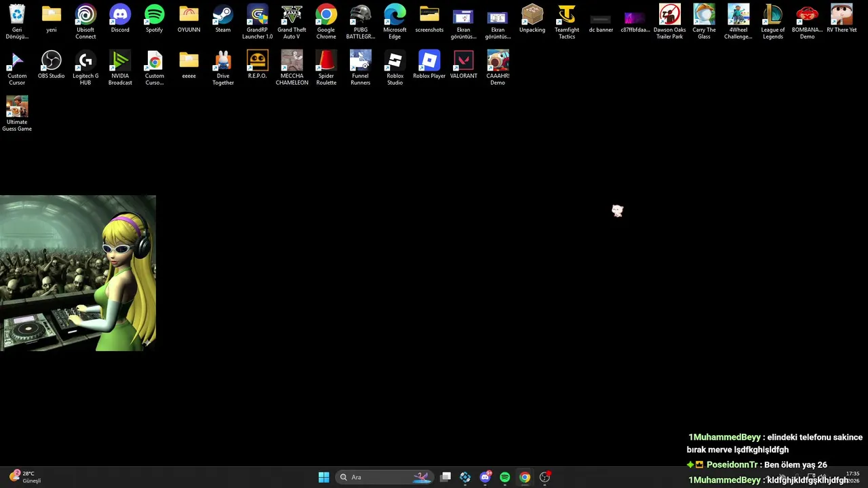Image resolution: width=868 pixels, height=488 pixels.
Task: Select the Logitech G HUB shortcut
Action: click(x=85, y=67)
